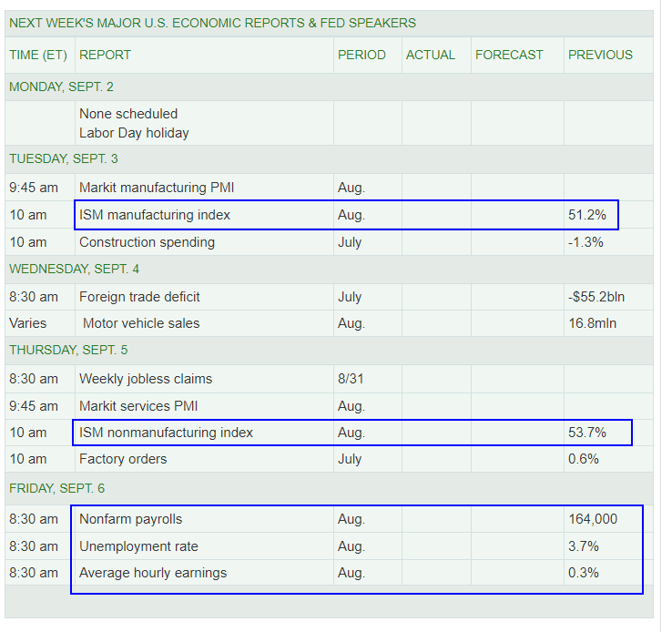Select the PERIOD column header
The height and width of the screenshot is (632, 672).
click(361, 56)
